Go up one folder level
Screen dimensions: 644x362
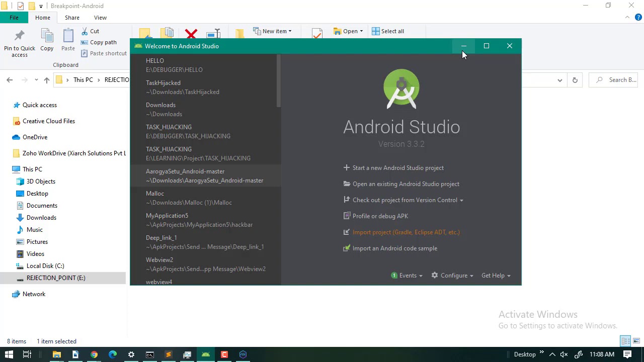47,80
